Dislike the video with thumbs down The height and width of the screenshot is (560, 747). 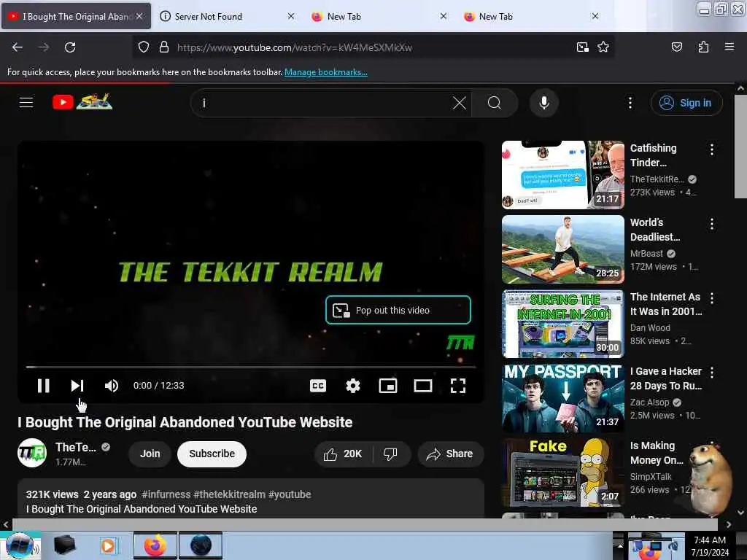point(391,454)
